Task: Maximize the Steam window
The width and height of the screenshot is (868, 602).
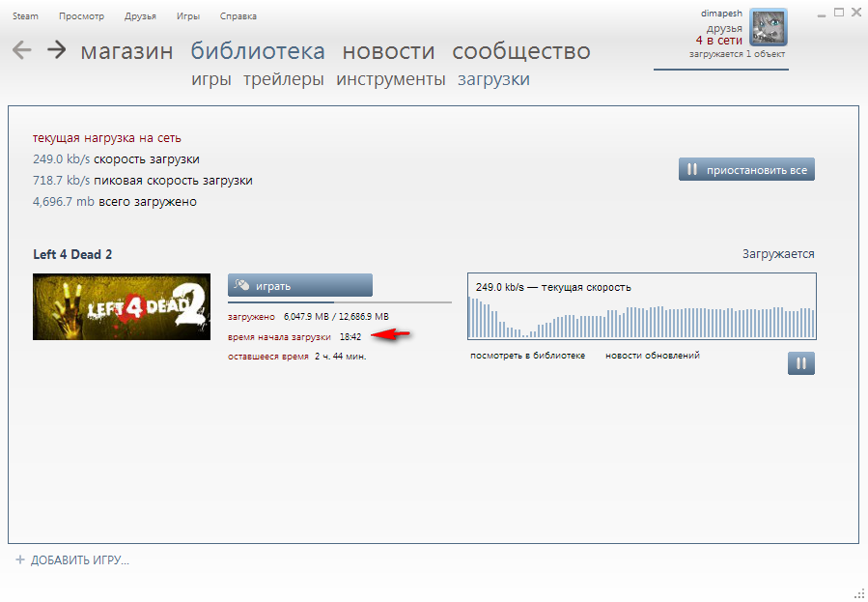Action: [x=839, y=13]
